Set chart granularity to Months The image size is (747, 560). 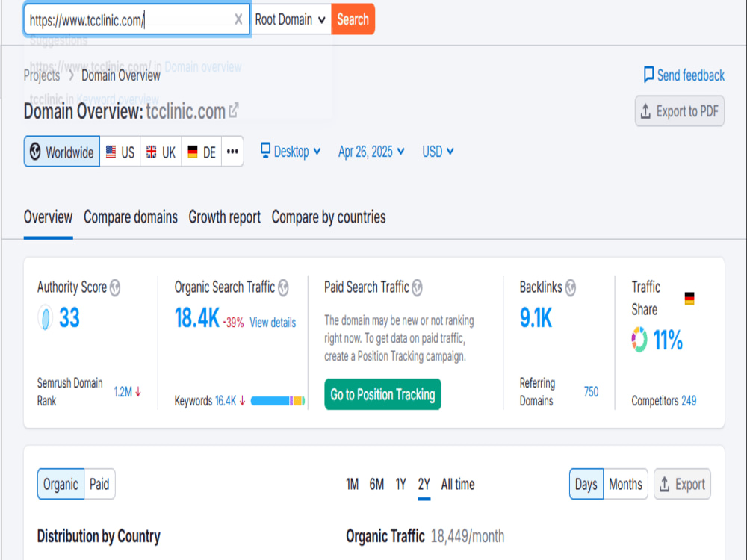click(625, 485)
